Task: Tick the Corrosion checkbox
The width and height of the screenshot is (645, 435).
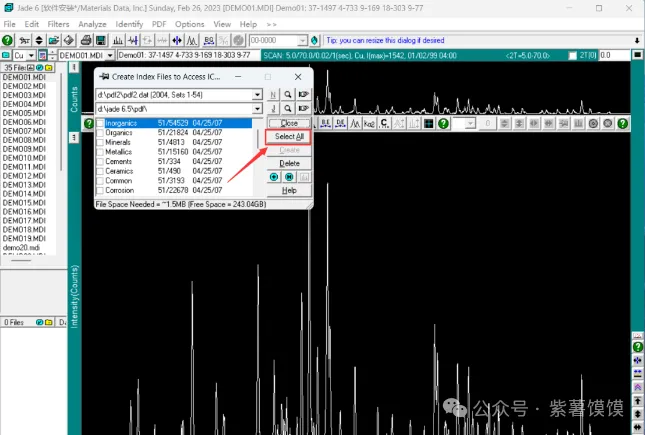Action: 100,190
